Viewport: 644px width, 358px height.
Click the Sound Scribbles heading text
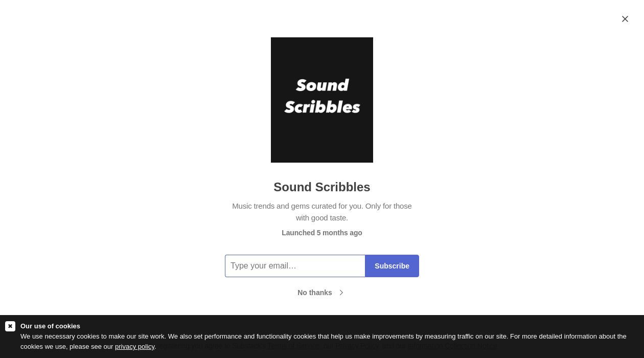(322, 187)
